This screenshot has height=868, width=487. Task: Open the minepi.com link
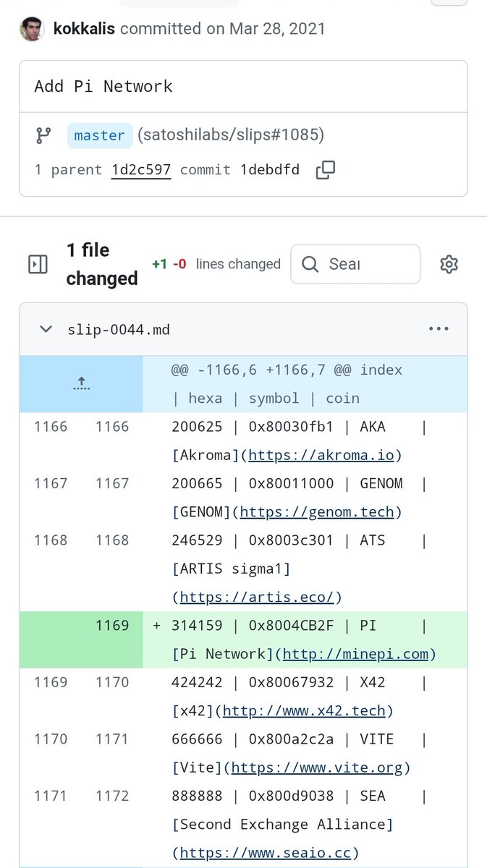356,654
